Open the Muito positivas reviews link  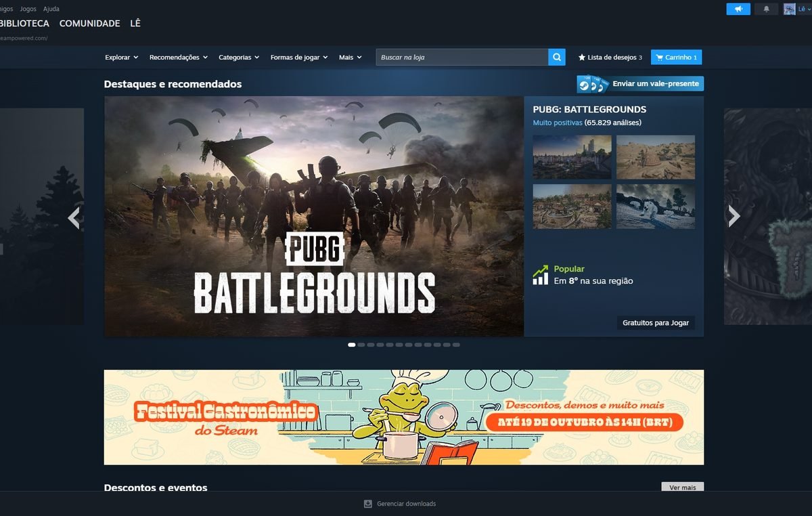(558, 123)
